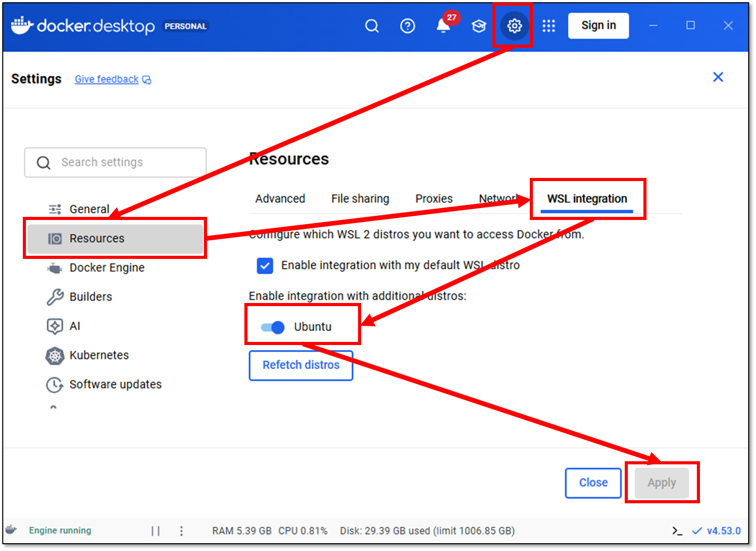Click the CPU 0.81% readout

pos(303,531)
